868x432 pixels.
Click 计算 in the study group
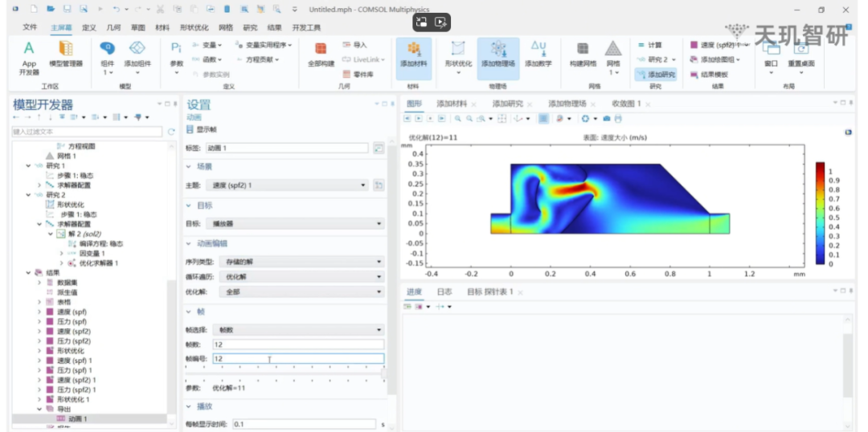coord(650,45)
